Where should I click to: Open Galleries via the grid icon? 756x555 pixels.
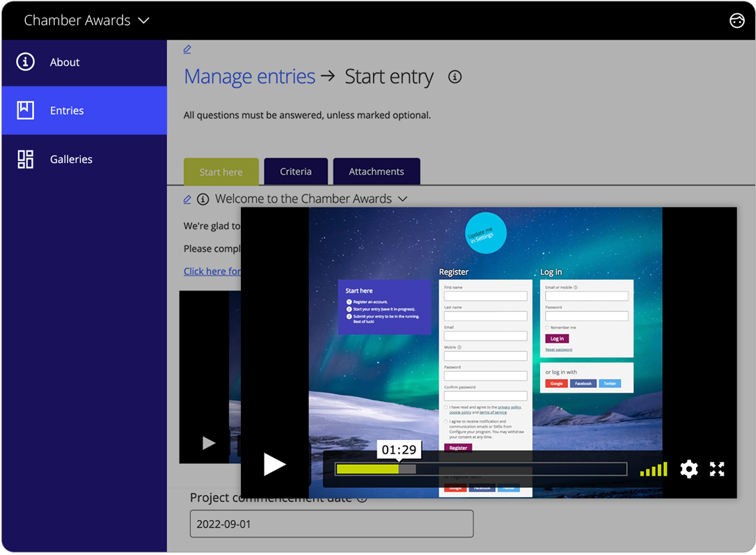pyautogui.click(x=25, y=159)
